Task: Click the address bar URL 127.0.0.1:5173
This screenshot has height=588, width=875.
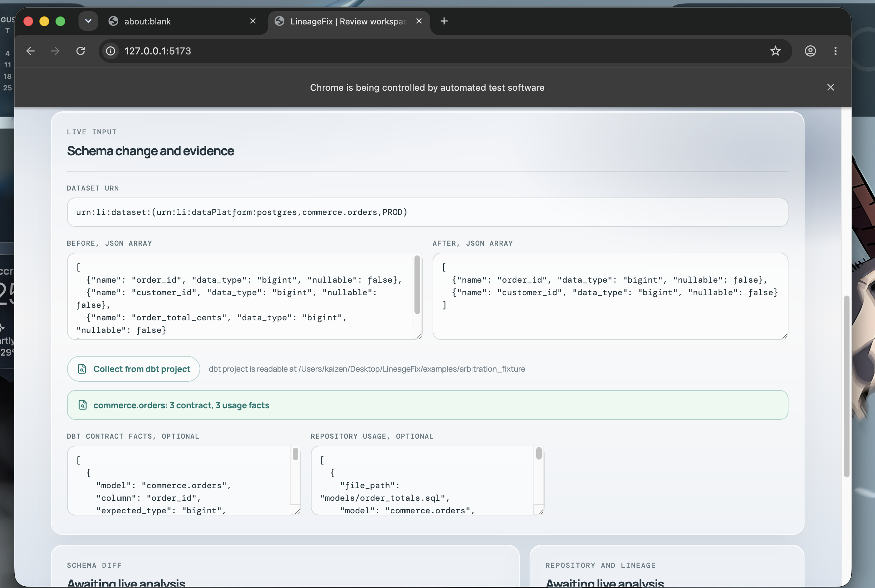Action: (158, 51)
